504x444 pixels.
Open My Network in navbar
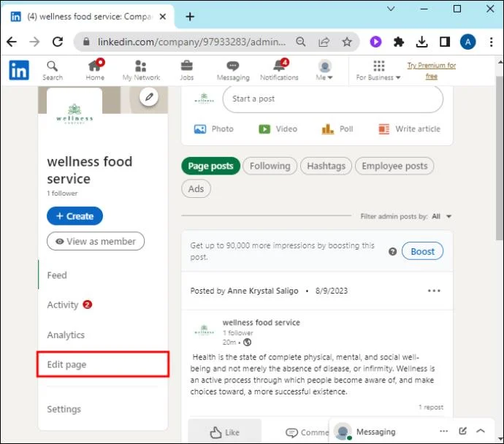point(141,71)
